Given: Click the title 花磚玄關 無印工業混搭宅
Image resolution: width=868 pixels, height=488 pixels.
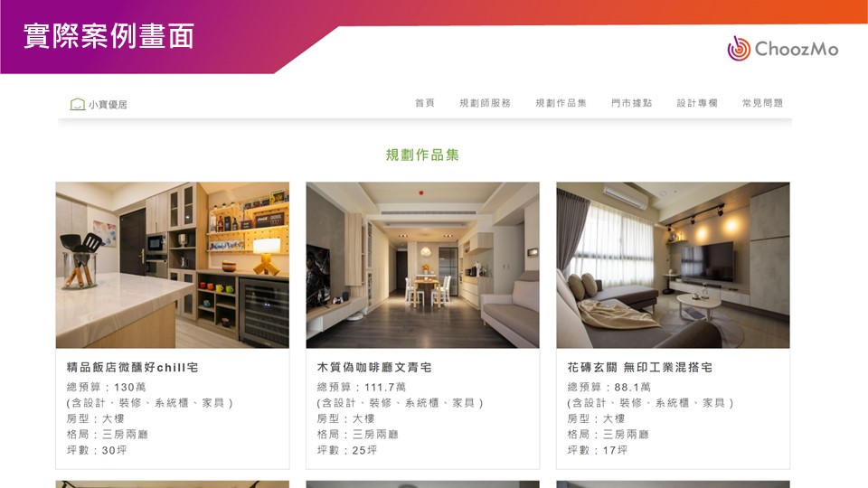Looking at the screenshot, I should 639,368.
